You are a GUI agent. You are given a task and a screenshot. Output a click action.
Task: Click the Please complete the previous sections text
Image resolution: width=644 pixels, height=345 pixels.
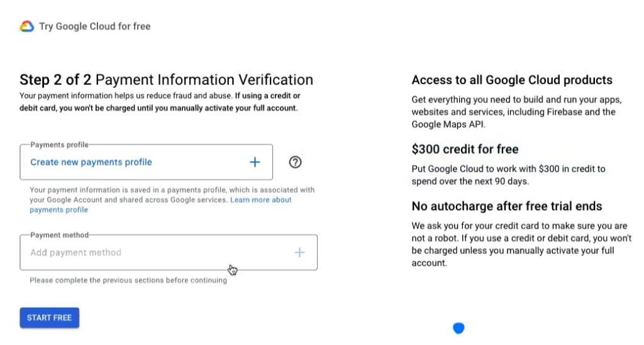(128, 280)
